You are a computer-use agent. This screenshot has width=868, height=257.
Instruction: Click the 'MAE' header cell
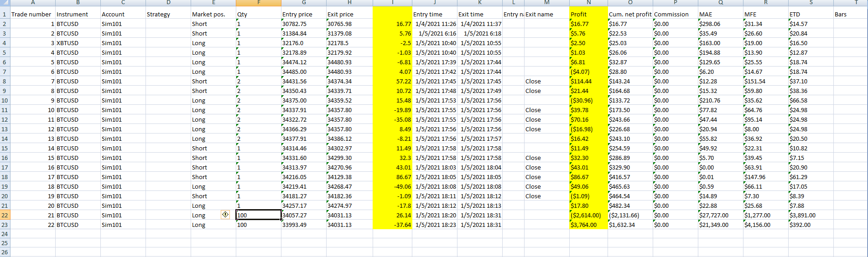720,14
